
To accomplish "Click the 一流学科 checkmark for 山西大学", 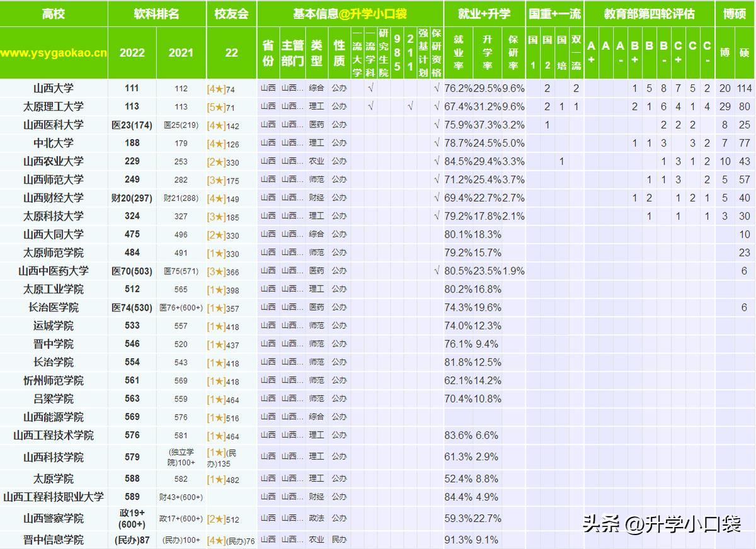I will pos(370,88).
